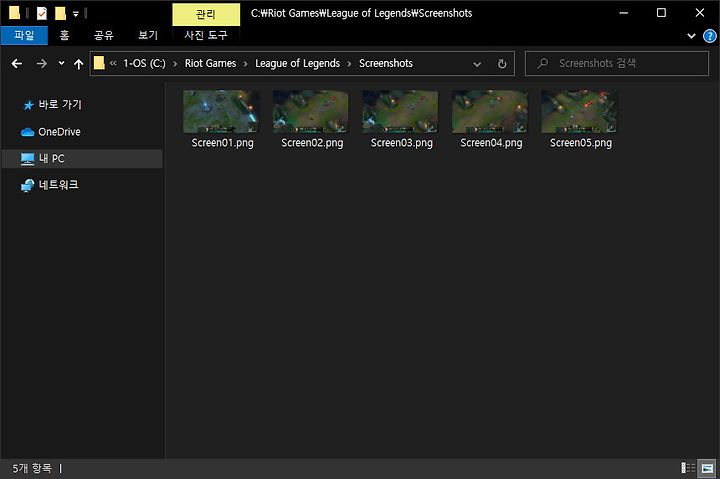Expand hidden path via double chevron
The image size is (720, 479).
[113, 63]
